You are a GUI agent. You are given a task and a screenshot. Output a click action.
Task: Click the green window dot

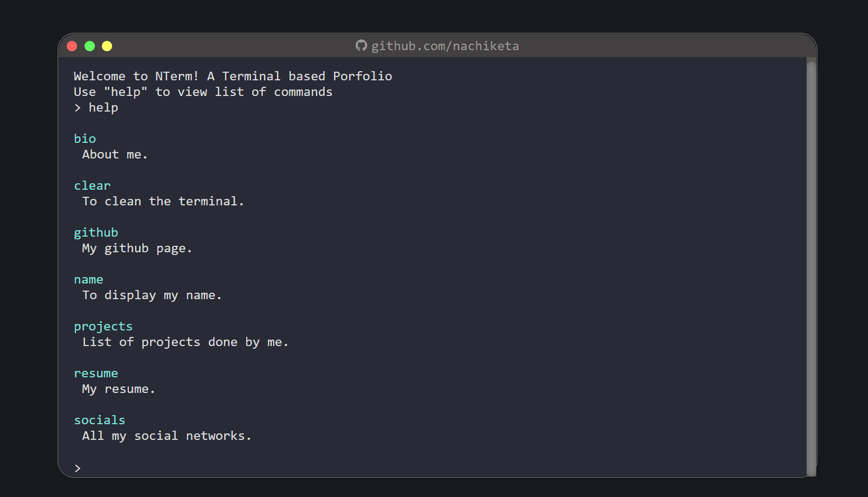tap(90, 46)
